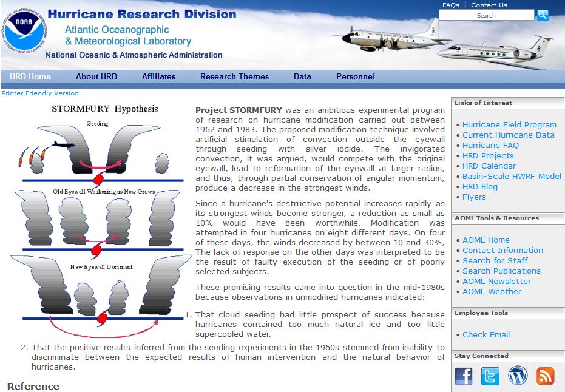This screenshot has width=565, height=392.
Task: Open the HRD Home menu item
Action: tap(30, 76)
